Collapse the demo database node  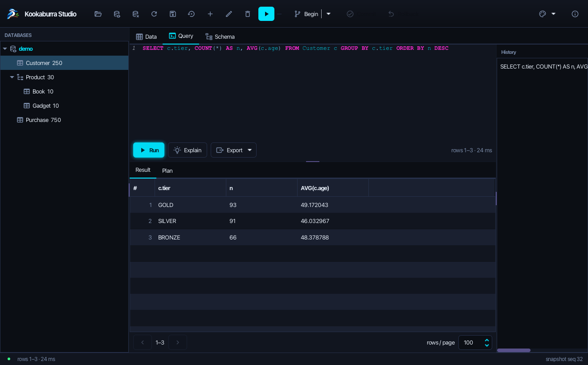tap(5, 49)
